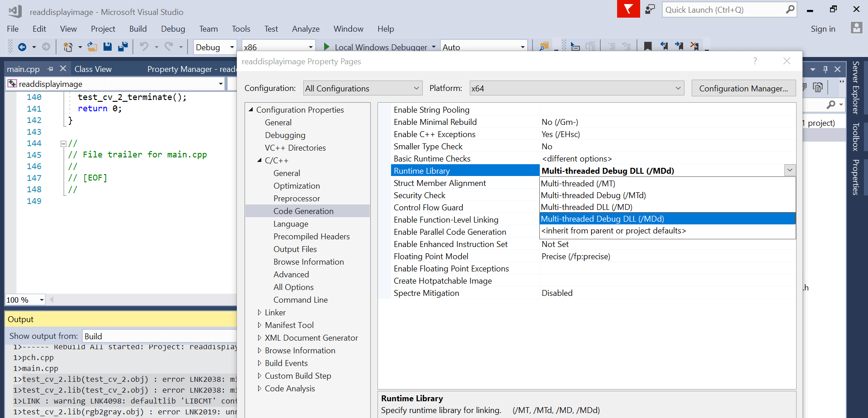Click the Save All toolbar icon
Screen dimensions: 868x418
(123, 47)
